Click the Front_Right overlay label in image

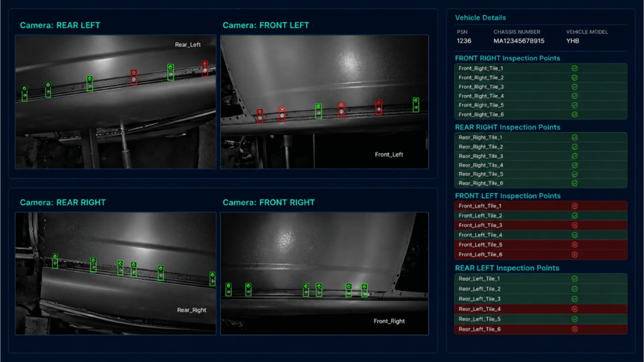click(x=389, y=321)
